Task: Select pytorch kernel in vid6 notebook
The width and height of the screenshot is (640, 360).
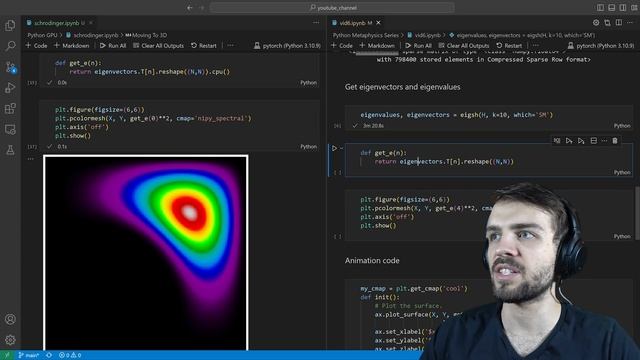Action: click(x=601, y=46)
